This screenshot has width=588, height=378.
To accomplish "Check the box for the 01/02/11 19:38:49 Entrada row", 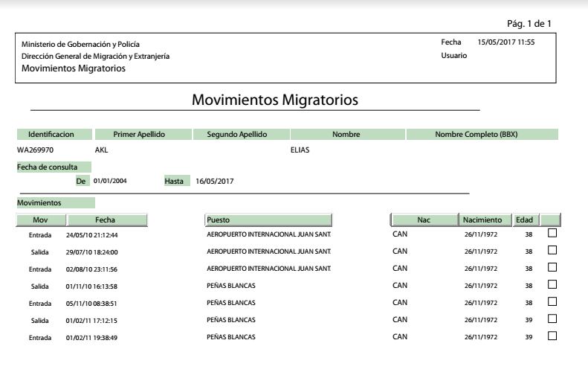I will pos(552,336).
